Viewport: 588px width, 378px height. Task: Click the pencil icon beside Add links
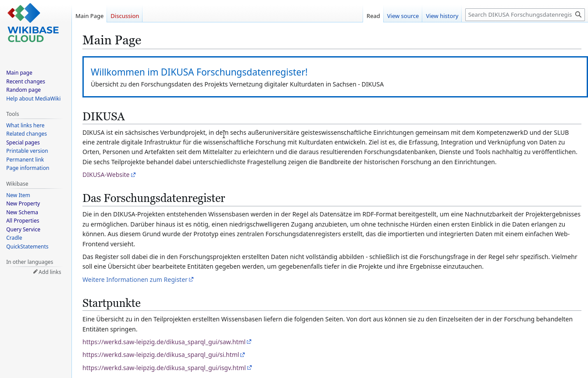(35, 271)
